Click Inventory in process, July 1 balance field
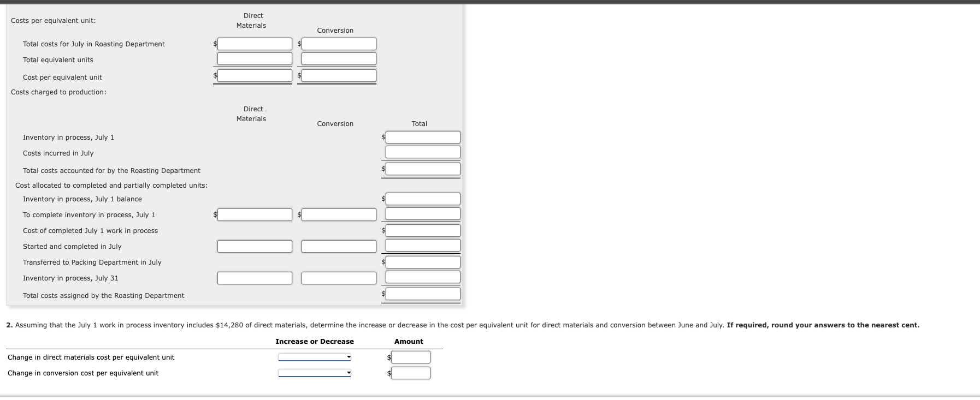Viewport: 980px width, 400px height. (x=423, y=199)
